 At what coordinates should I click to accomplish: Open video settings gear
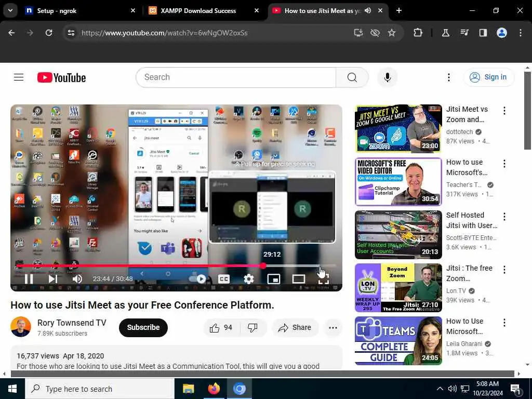point(249,279)
